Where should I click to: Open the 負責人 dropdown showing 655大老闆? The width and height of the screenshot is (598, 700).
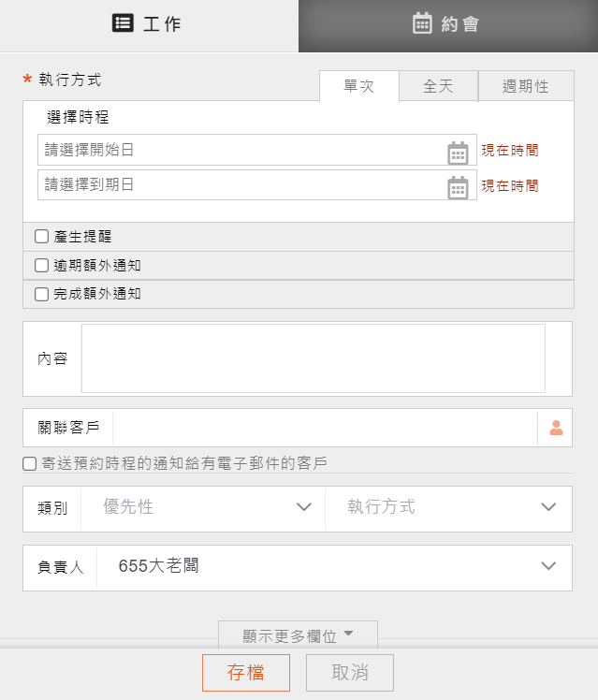(x=336, y=566)
